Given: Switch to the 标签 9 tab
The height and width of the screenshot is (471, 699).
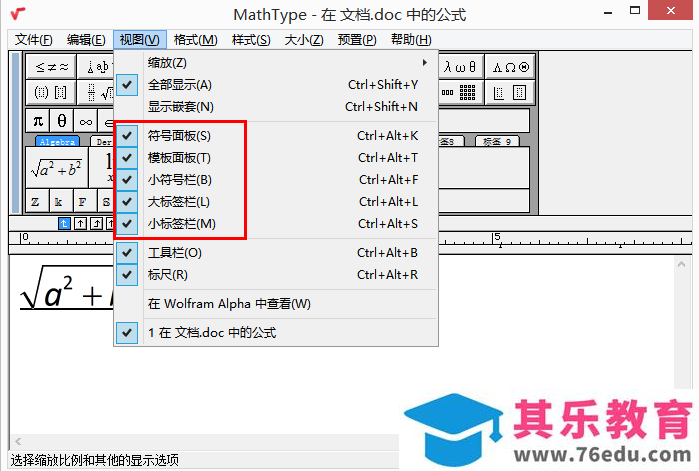Looking at the screenshot, I should 497,142.
